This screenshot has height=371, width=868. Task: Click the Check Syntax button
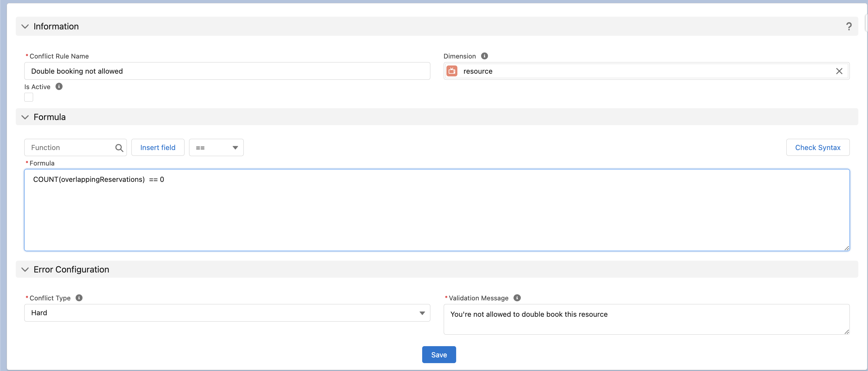coord(817,148)
